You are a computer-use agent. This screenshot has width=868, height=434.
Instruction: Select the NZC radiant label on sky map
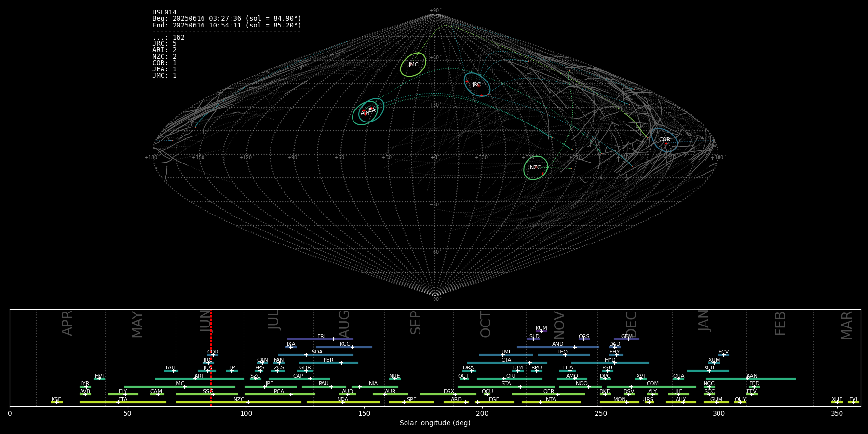click(x=535, y=167)
